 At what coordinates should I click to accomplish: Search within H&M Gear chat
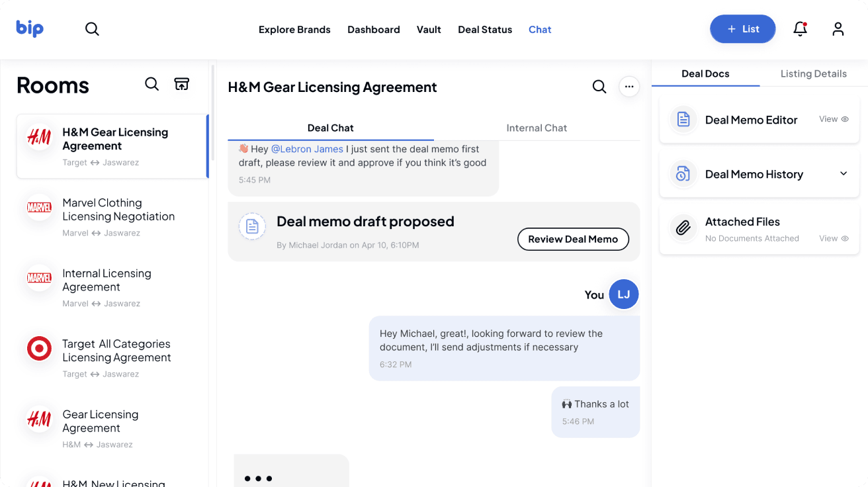(599, 87)
